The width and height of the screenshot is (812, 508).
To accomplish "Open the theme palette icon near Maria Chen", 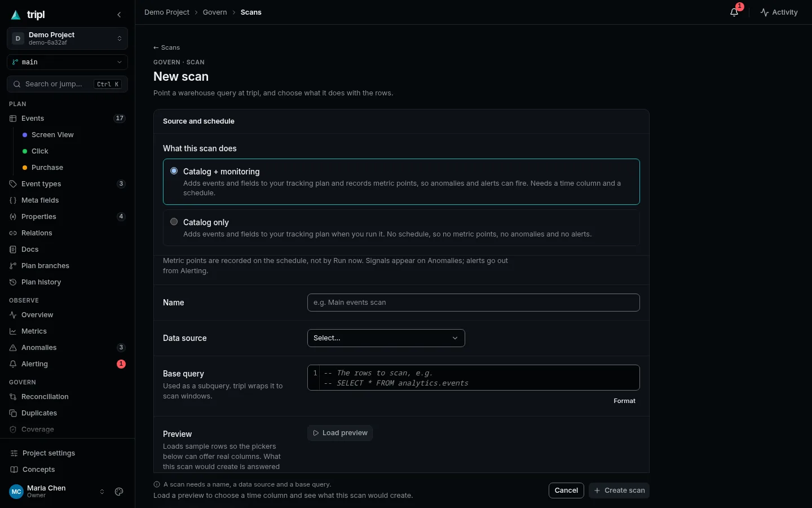I will coord(119,492).
